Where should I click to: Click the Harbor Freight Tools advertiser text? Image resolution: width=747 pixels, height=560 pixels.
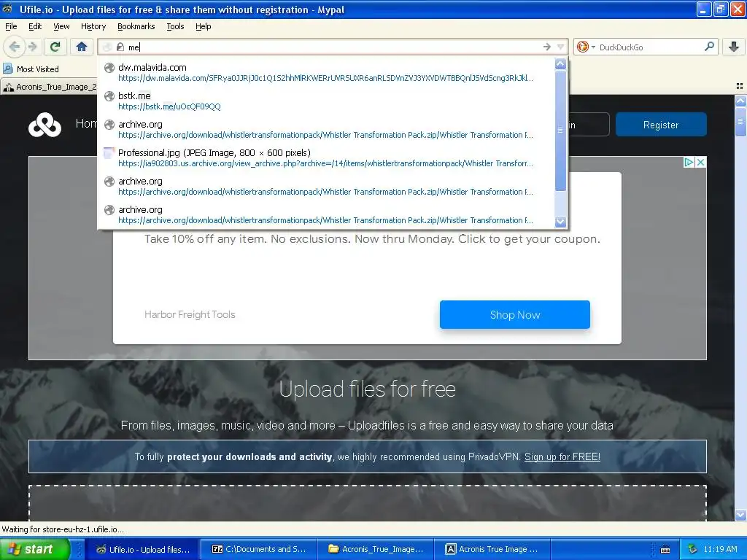point(190,314)
